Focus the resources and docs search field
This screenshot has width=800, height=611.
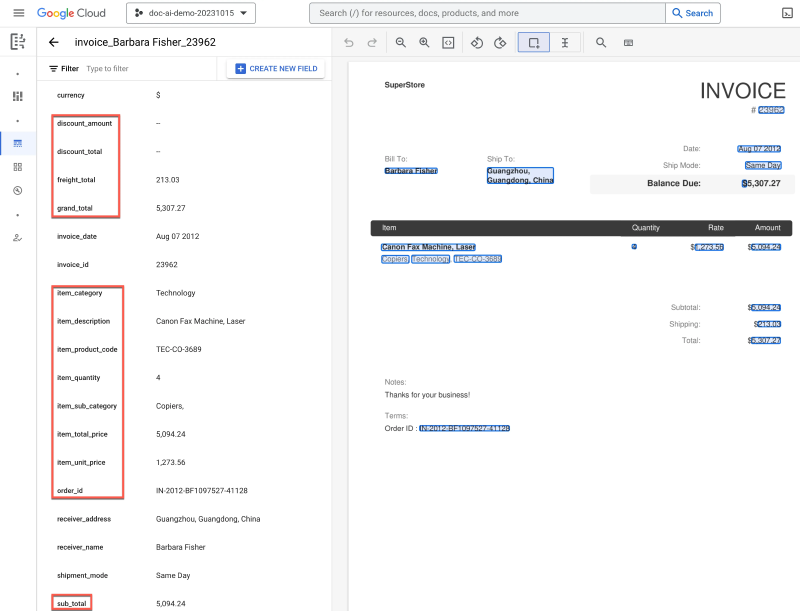click(x=487, y=13)
